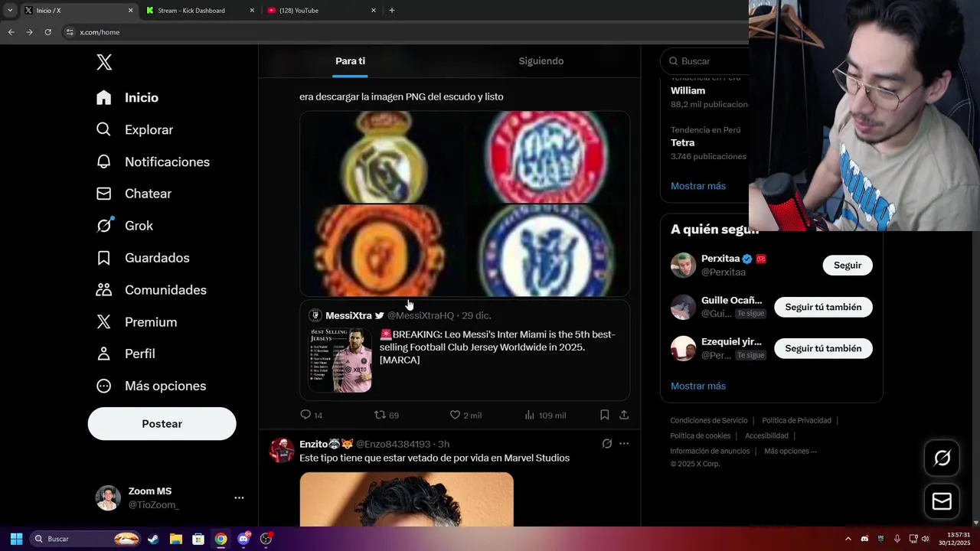Open the image in Enzito's post
This screenshot has height=551, width=980.
pyautogui.click(x=407, y=499)
